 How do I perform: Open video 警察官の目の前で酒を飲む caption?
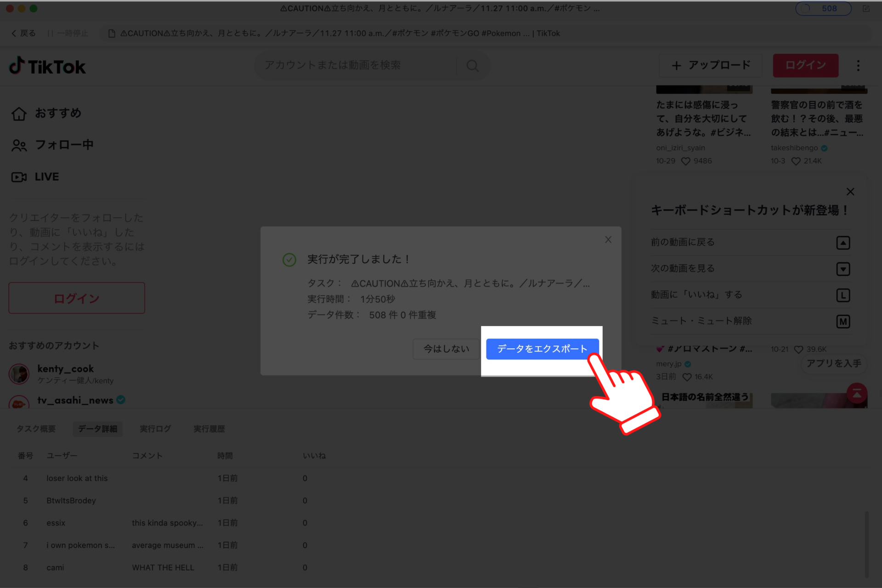coord(817,119)
